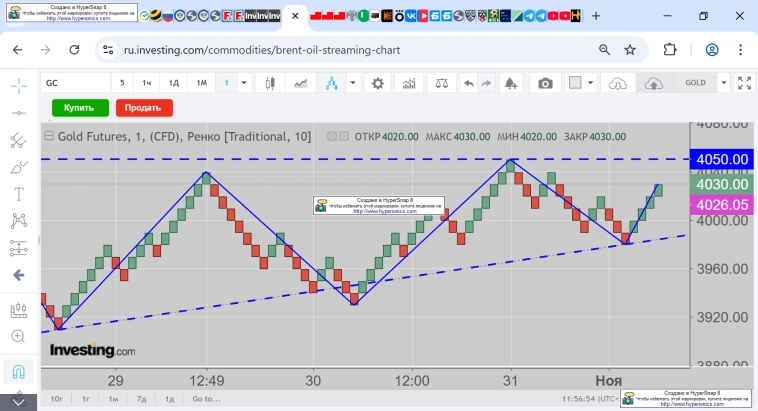Open a new browser tab
The width and height of the screenshot is (758, 411).
596,16
